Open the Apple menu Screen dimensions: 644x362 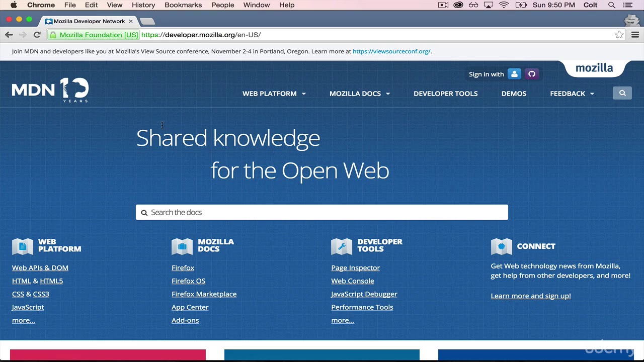point(14,5)
